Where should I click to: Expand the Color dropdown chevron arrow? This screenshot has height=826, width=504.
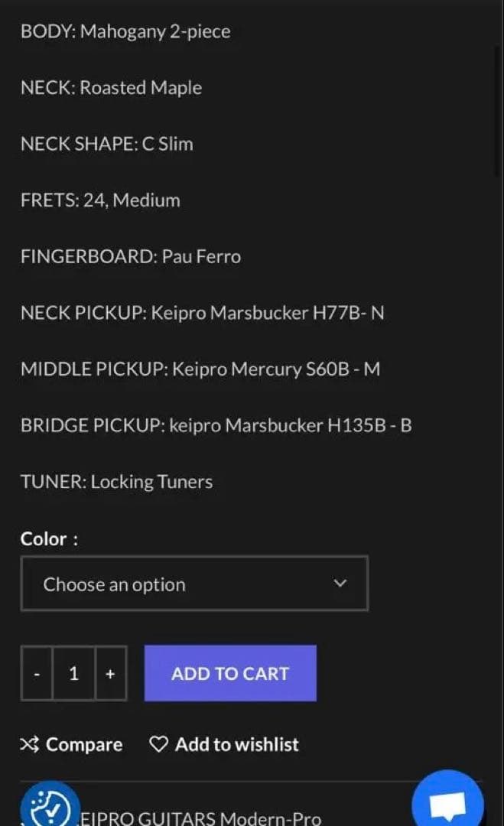click(x=341, y=584)
